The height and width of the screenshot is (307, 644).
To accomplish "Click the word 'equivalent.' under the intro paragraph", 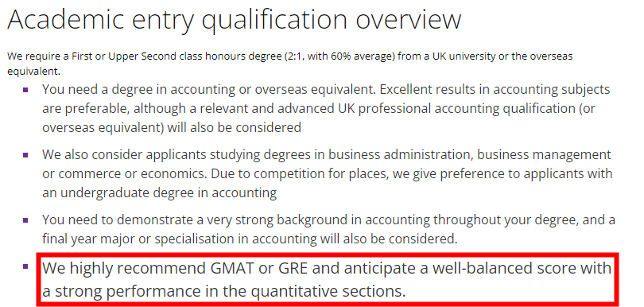I will 33,72.
